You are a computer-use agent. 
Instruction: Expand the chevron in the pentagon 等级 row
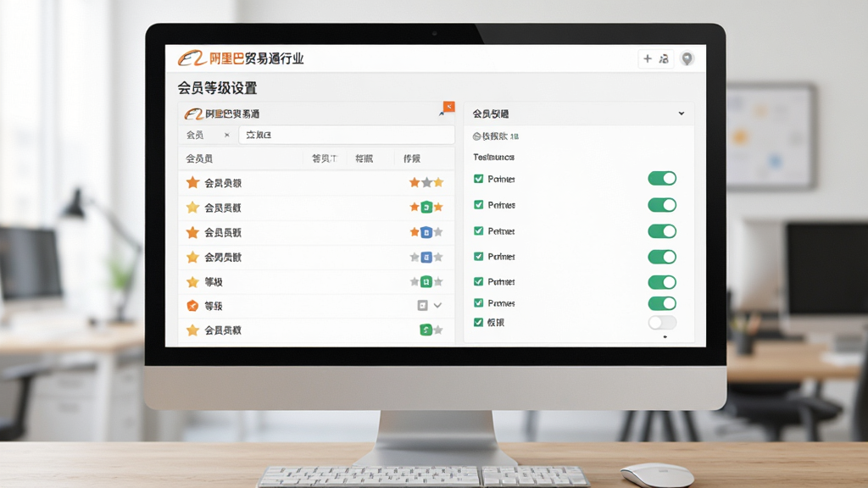[438, 305]
